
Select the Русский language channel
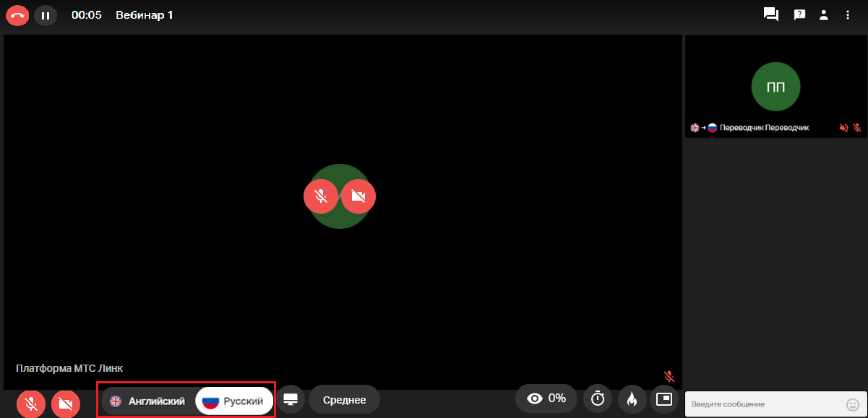tap(234, 401)
